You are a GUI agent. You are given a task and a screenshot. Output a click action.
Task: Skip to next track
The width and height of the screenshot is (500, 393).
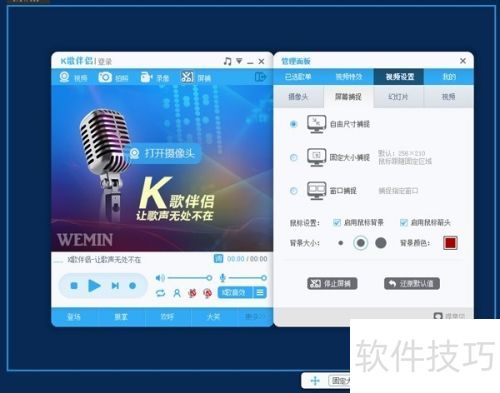pyautogui.click(x=115, y=286)
